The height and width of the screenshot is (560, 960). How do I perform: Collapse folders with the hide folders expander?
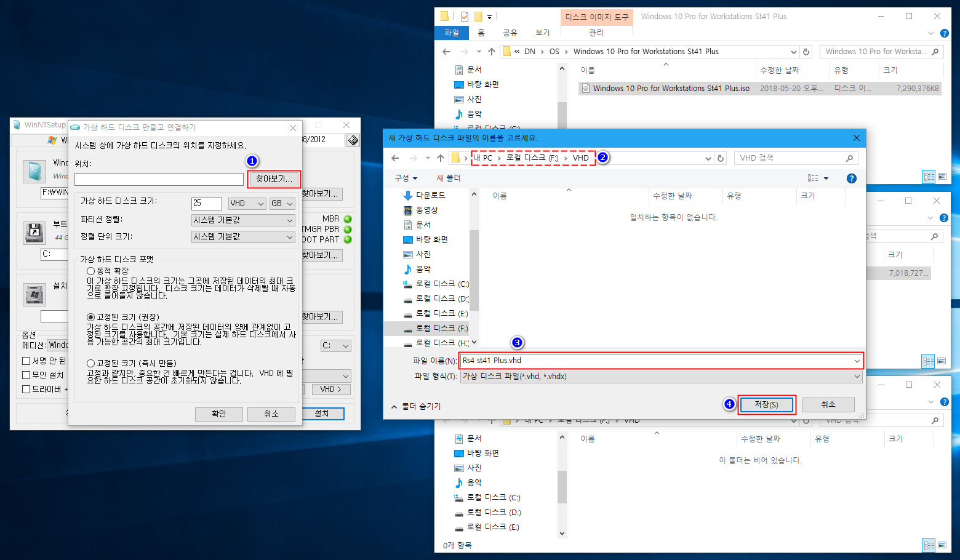point(416,406)
